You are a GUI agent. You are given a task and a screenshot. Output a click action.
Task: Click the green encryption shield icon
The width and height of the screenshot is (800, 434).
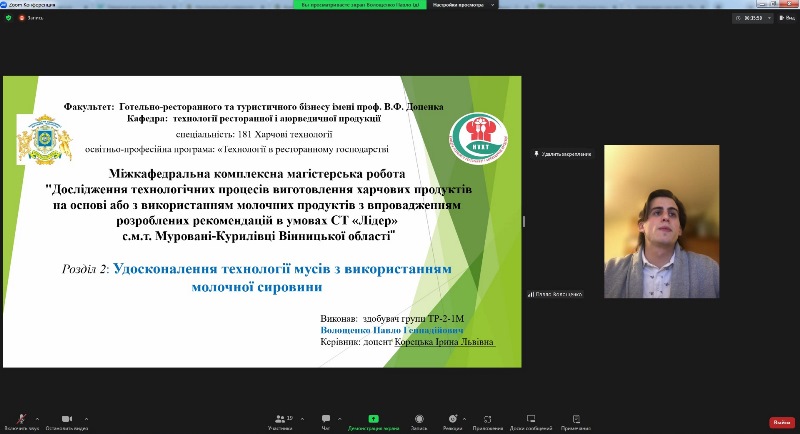[x=8, y=18]
